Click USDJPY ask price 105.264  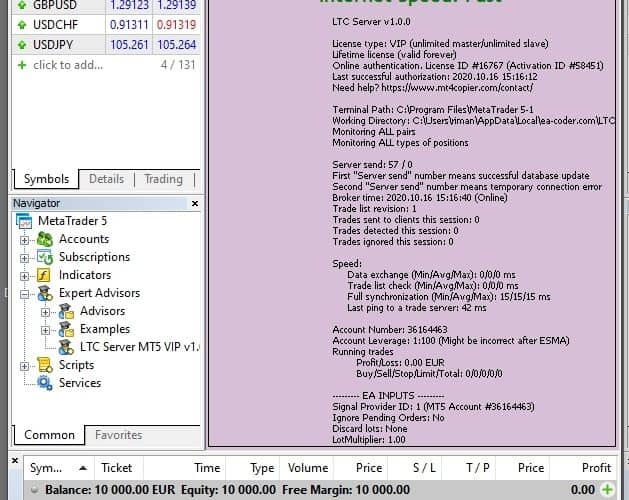pos(177,45)
